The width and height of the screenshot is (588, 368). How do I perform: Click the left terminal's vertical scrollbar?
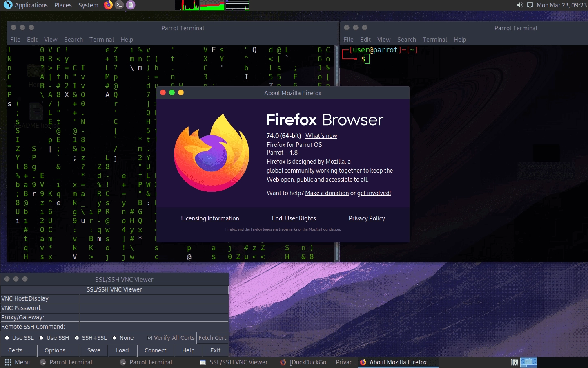(x=337, y=153)
